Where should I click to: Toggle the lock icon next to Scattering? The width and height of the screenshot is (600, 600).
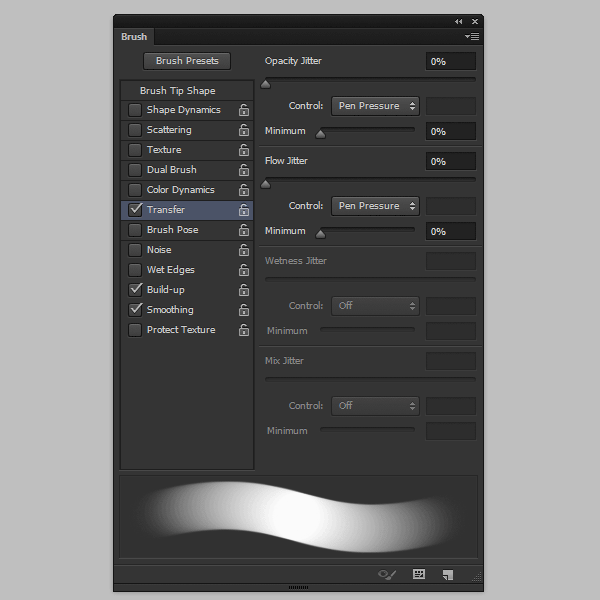pos(243,130)
